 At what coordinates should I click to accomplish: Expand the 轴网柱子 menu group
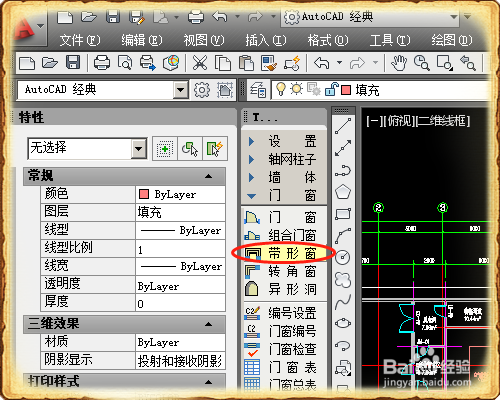[283, 159]
